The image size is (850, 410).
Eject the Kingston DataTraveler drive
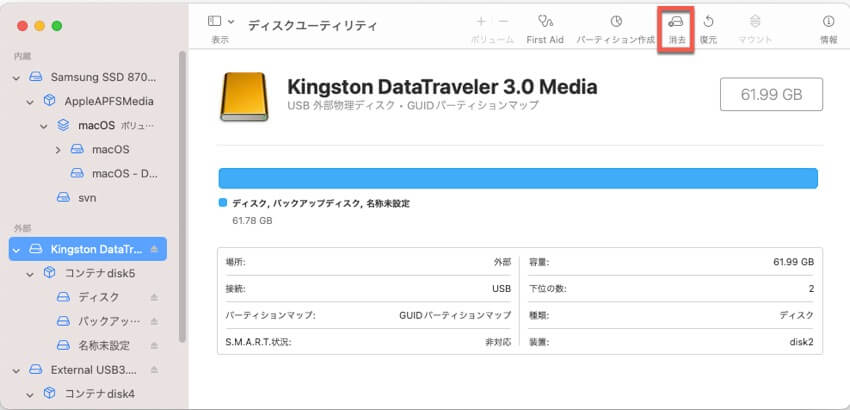[x=154, y=249]
